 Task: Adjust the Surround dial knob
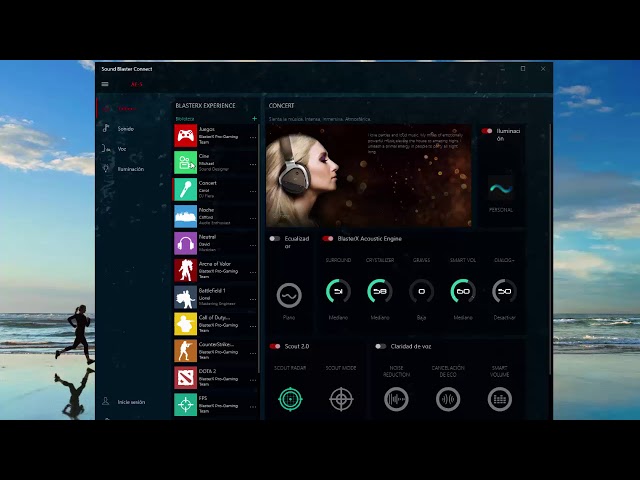(338, 291)
